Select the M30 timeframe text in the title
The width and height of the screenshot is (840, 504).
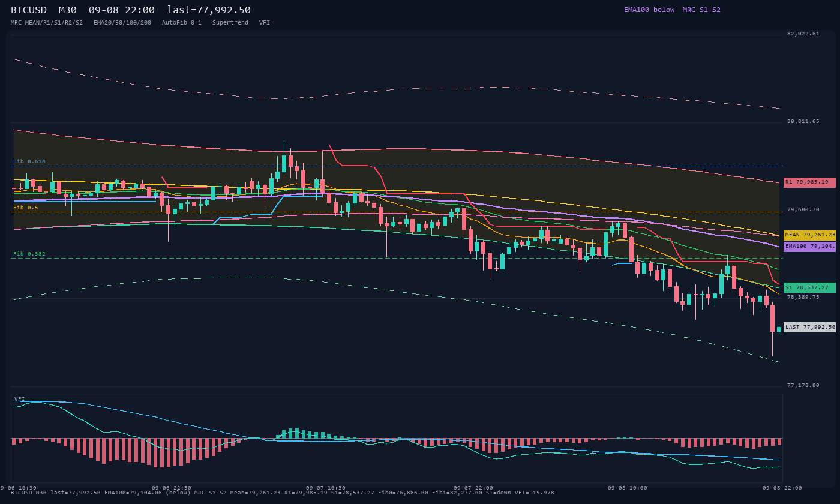(x=68, y=10)
